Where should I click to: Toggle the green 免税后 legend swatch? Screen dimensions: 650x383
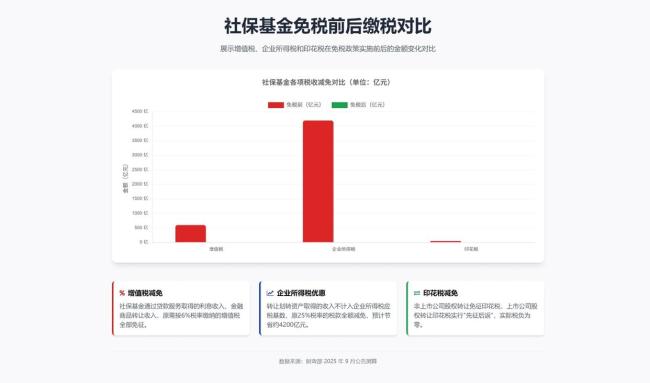340,105
